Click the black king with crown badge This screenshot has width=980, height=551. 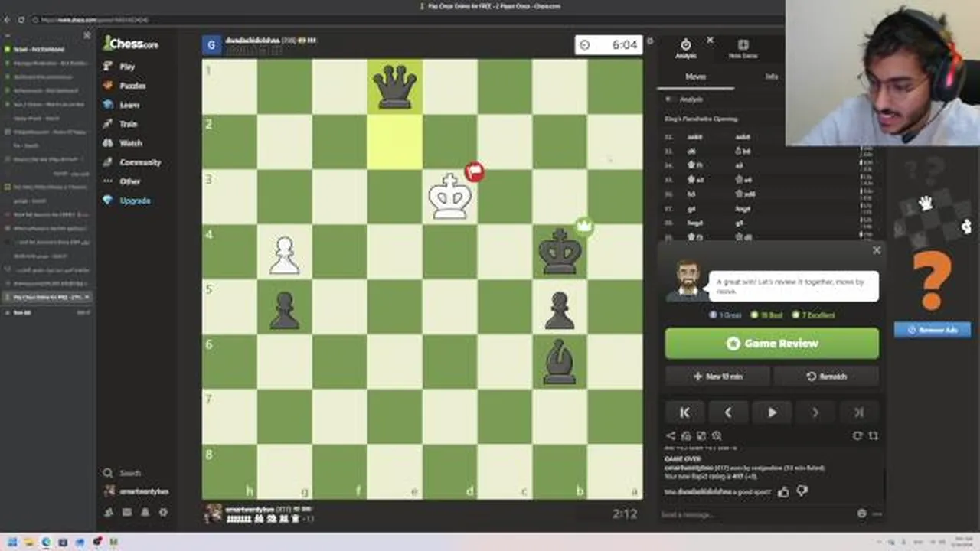point(560,252)
